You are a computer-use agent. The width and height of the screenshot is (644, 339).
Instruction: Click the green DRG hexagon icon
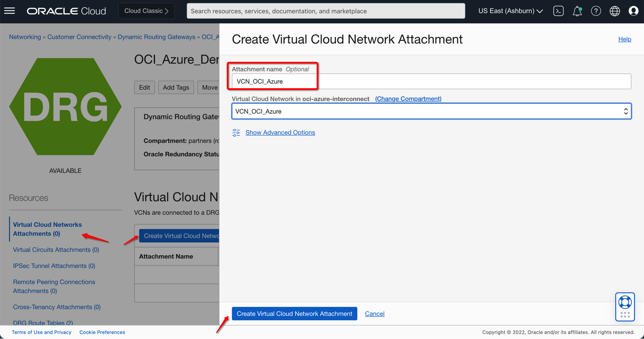[65, 107]
